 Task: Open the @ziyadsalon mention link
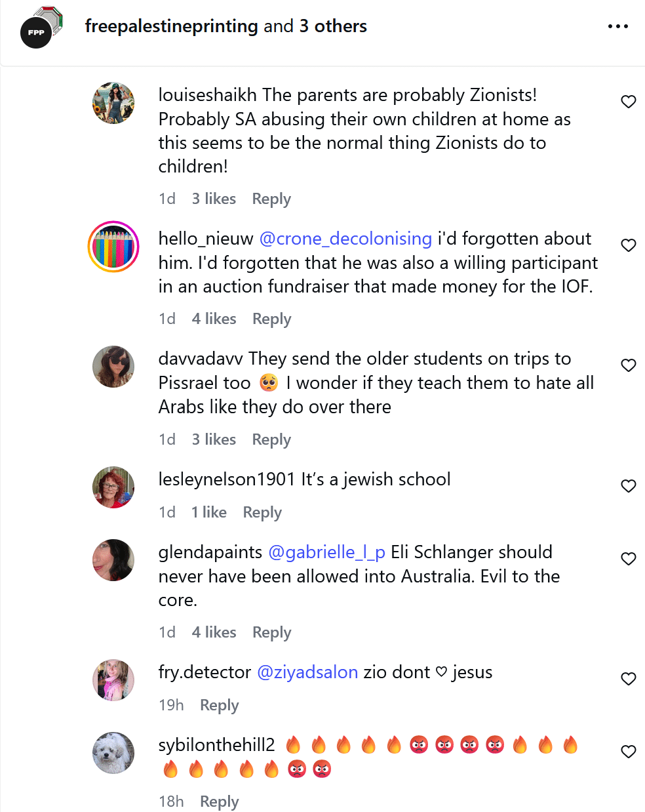pyautogui.click(x=307, y=672)
